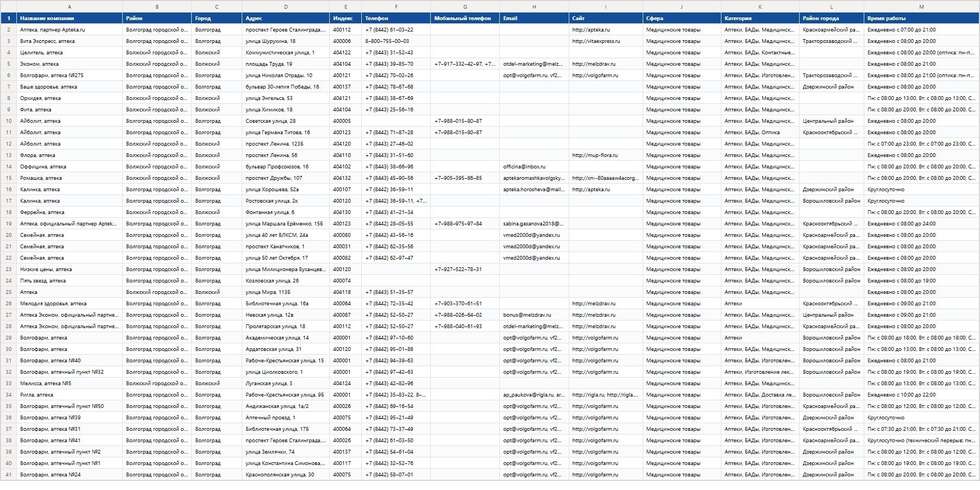The width and height of the screenshot is (980, 490).
Task: Select hours cell 'Ежедневно с 10:00 до 22:00'
Action: pyautogui.click(x=921, y=395)
